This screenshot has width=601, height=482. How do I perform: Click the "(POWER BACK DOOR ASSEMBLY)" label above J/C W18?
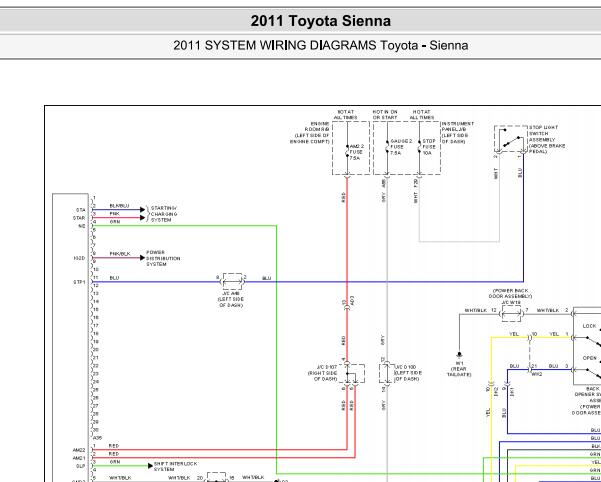pos(511,293)
